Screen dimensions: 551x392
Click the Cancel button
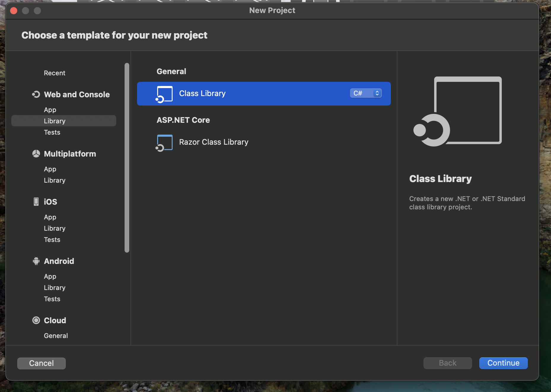(42, 363)
